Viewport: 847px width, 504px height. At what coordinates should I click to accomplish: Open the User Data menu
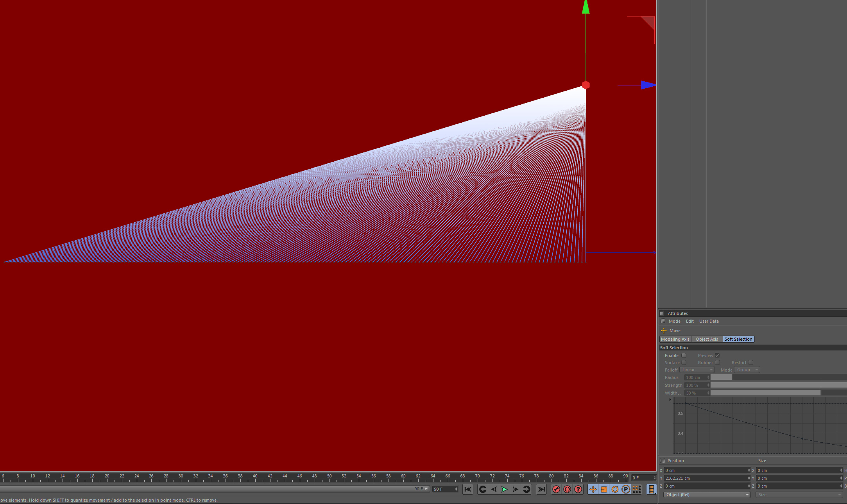click(x=709, y=321)
